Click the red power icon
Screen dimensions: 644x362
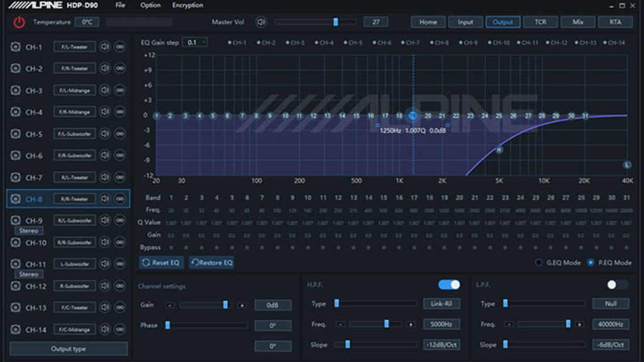tap(19, 22)
